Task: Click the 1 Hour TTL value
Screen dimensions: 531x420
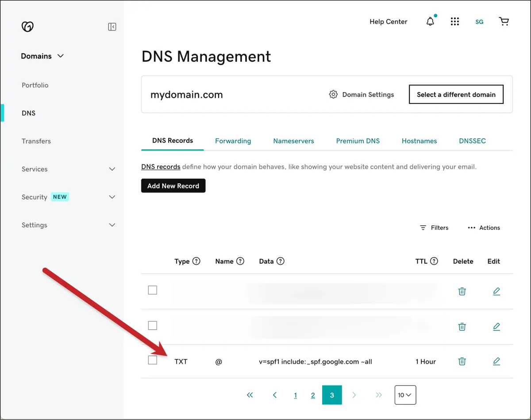Action: (x=426, y=362)
